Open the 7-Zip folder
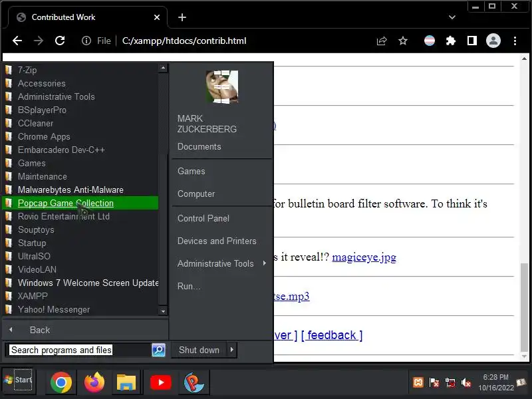The width and height of the screenshot is (532, 399). click(x=80, y=70)
